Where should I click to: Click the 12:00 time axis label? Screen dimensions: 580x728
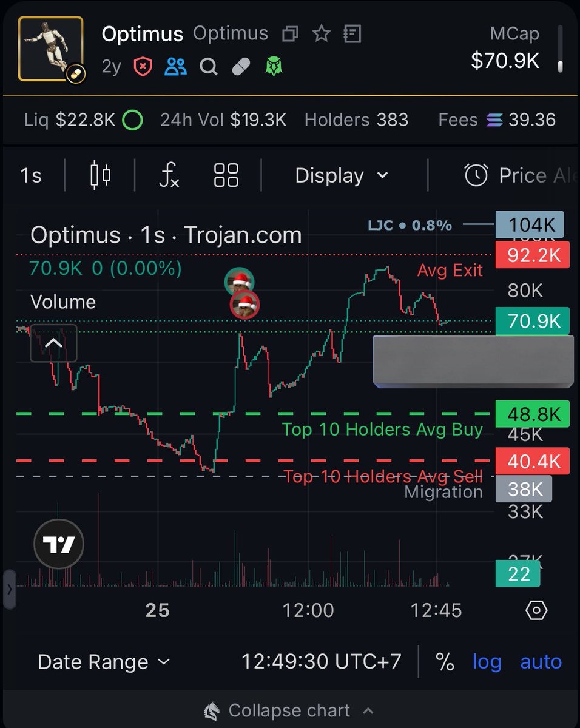308,610
